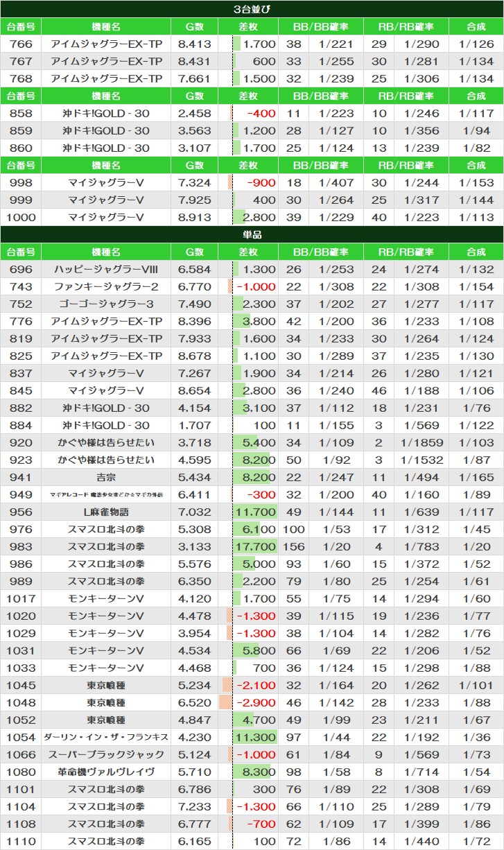Viewport: 504px width, 850px height.
Task: Click RB probability 1/440
Action: click(x=423, y=841)
